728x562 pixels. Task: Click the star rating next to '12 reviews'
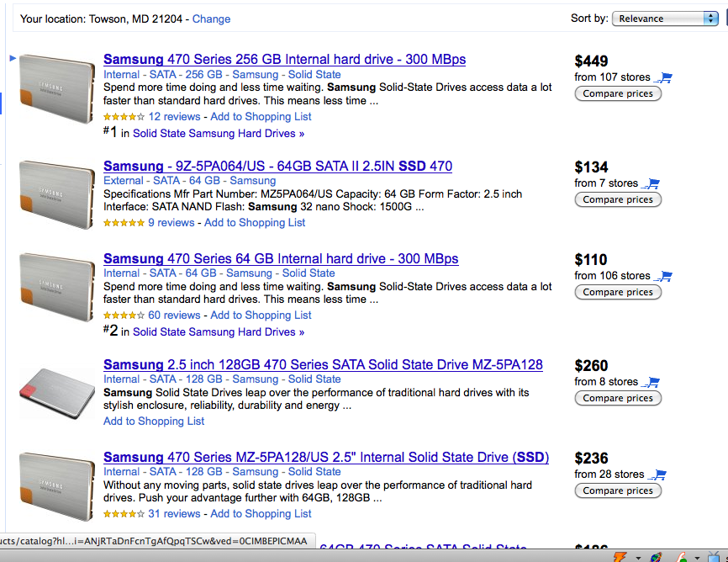point(124,117)
